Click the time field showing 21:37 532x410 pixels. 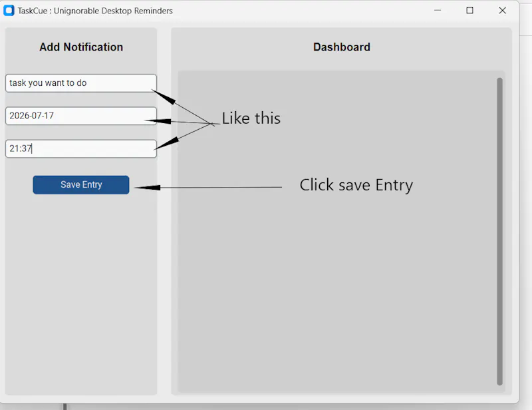(x=81, y=149)
